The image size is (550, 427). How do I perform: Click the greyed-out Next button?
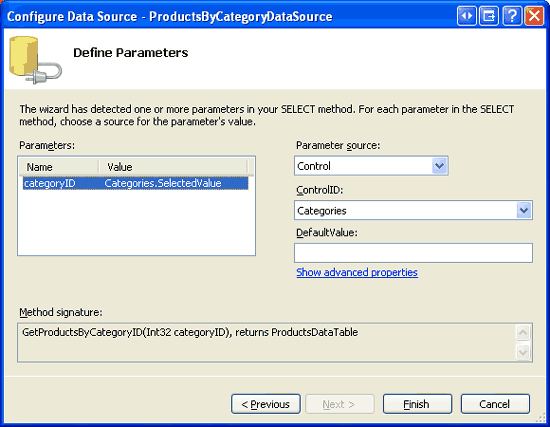point(340,404)
